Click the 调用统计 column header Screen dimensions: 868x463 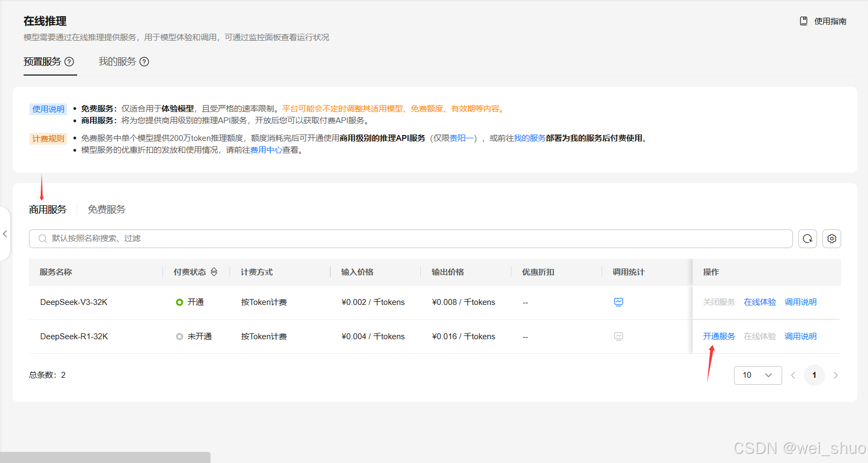pos(629,272)
